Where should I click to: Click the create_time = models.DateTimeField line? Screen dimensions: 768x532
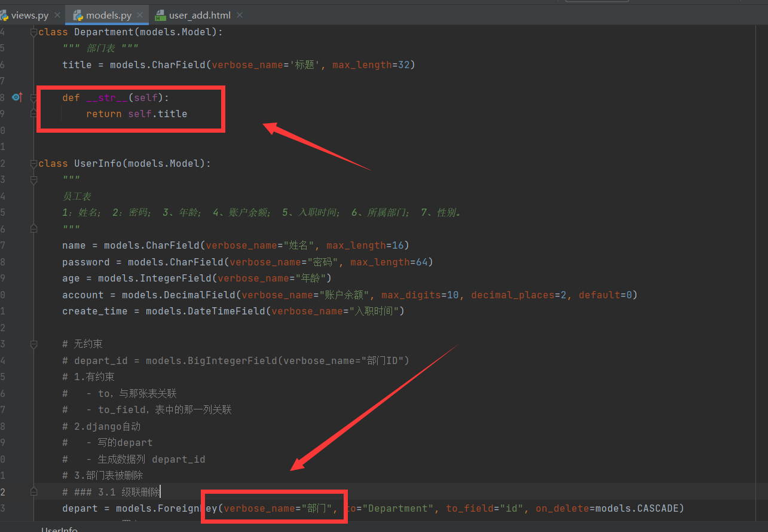pyautogui.click(x=234, y=311)
